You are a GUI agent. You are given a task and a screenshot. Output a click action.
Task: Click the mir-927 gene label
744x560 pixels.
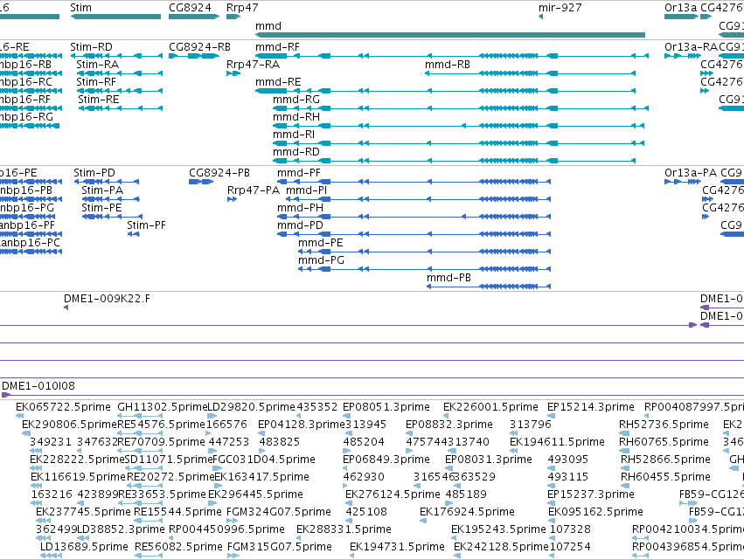coord(560,8)
